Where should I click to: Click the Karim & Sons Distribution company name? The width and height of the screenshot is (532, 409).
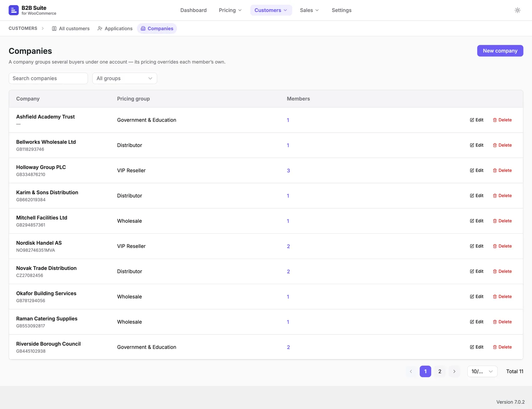pos(47,192)
